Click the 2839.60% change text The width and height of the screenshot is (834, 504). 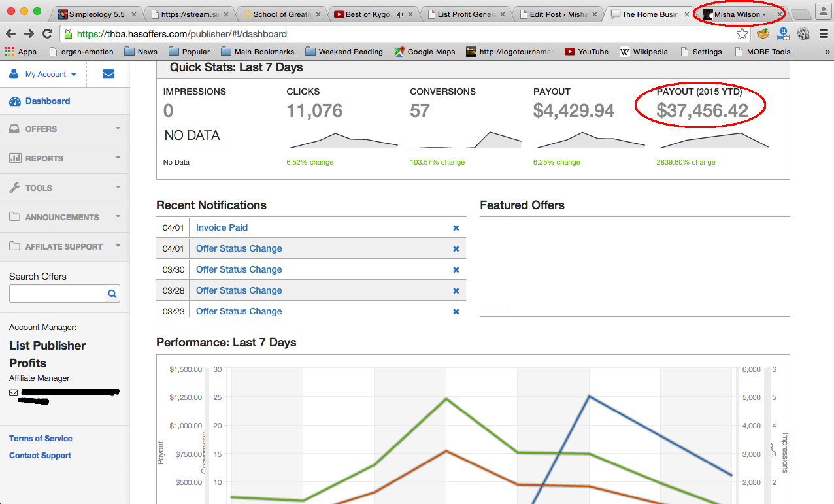click(686, 162)
